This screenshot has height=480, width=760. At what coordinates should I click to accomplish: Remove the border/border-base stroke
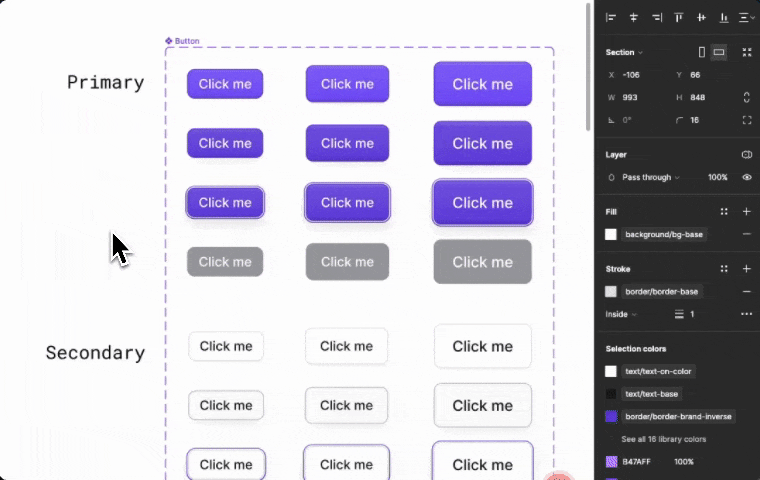click(746, 291)
